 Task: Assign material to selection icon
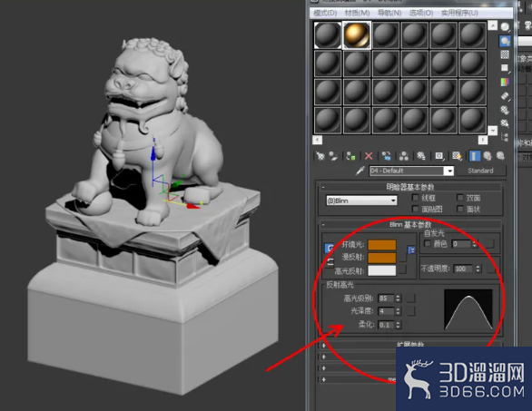pyautogui.click(x=350, y=156)
